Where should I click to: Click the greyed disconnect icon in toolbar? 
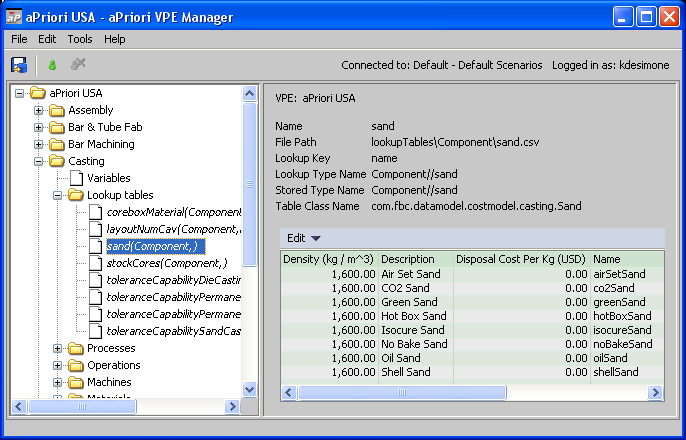(x=78, y=65)
